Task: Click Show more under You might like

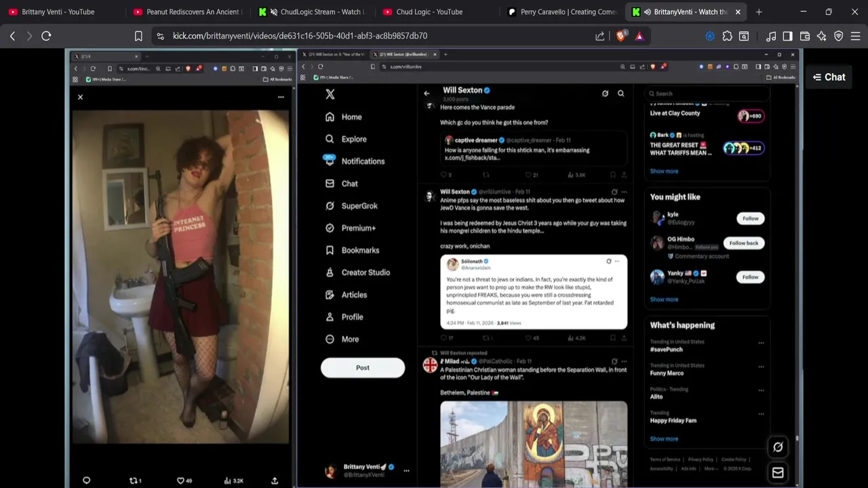Action: click(x=664, y=299)
